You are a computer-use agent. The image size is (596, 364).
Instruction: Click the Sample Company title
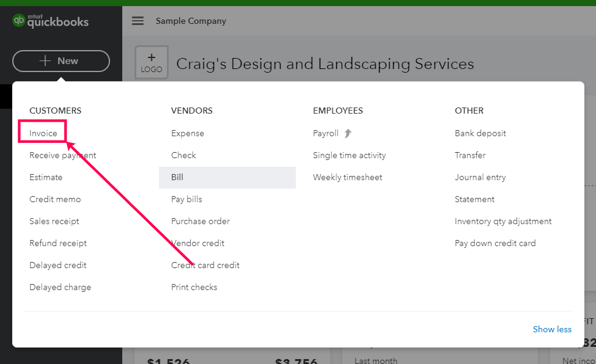coord(191,21)
